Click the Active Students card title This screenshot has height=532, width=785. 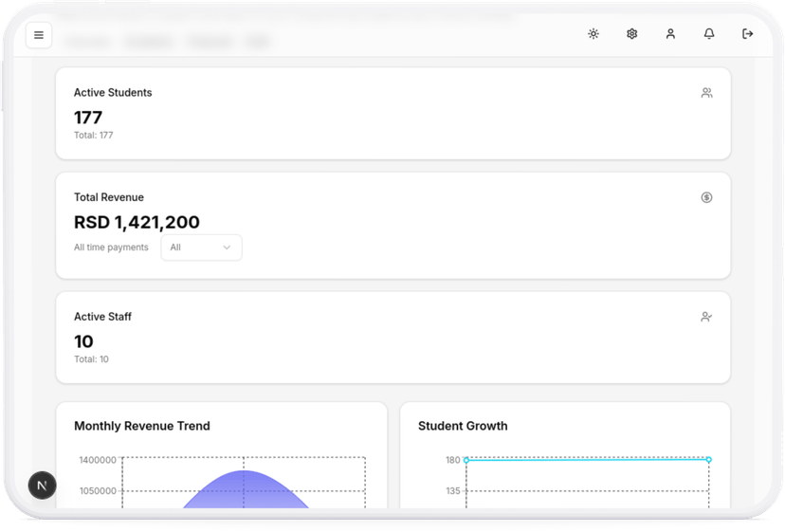[x=113, y=93]
